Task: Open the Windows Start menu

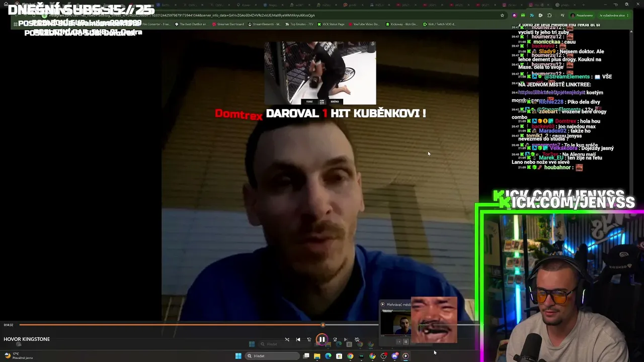Action: click(x=238, y=356)
